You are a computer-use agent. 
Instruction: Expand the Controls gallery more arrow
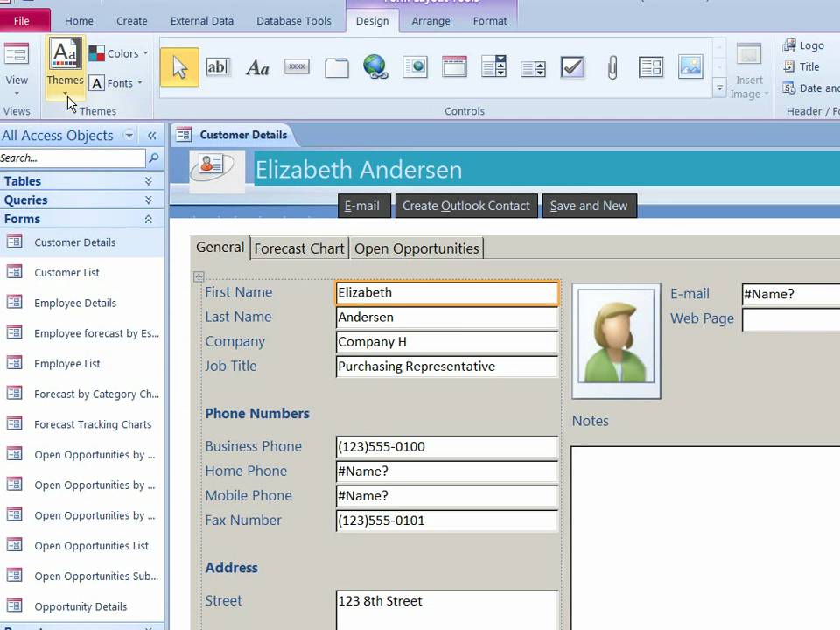click(719, 87)
